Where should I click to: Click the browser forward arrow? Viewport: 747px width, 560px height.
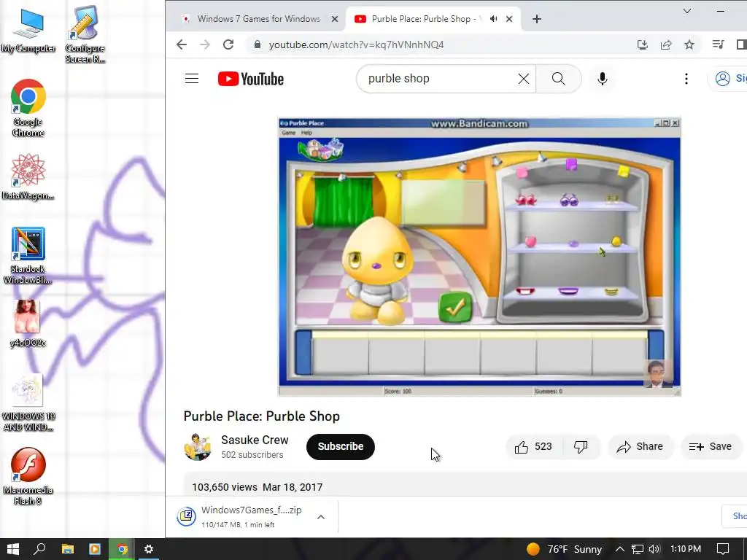click(x=205, y=44)
